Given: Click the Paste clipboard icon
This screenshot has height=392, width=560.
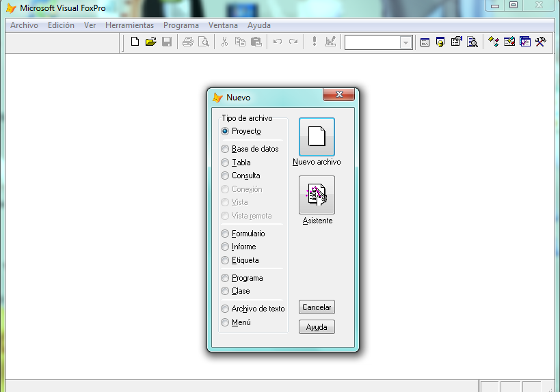Looking at the screenshot, I should (256, 42).
